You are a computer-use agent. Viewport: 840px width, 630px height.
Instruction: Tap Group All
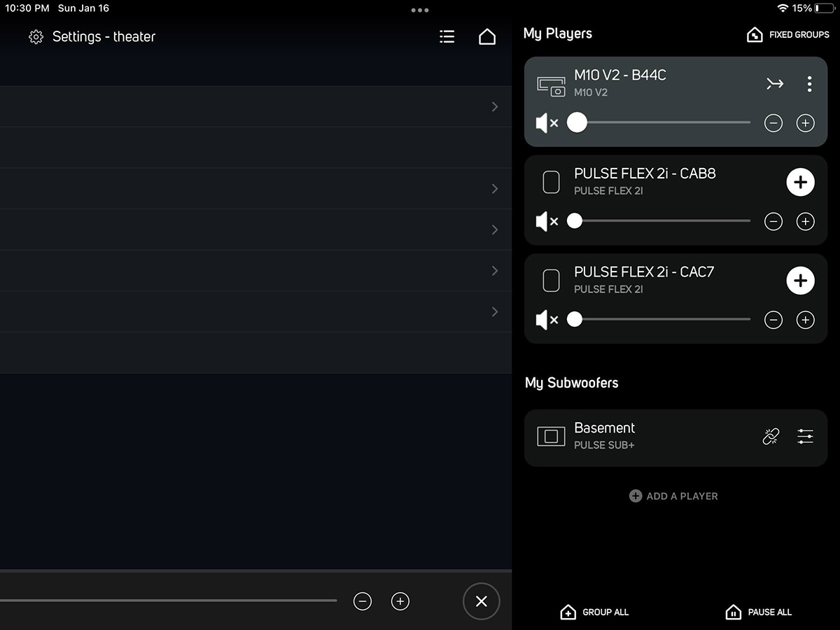(x=594, y=612)
